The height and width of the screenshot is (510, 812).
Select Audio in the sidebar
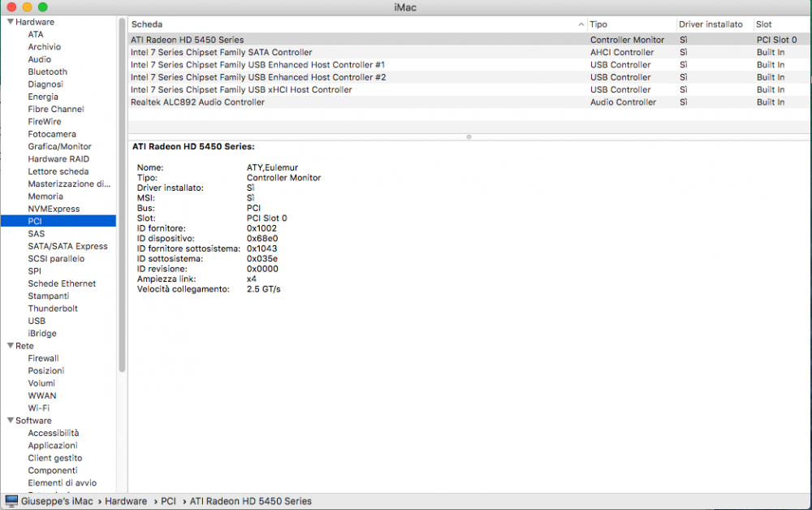[x=39, y=59]
